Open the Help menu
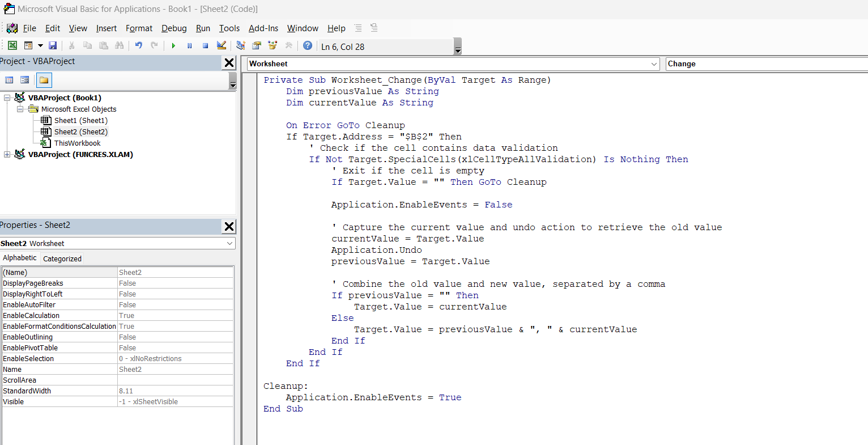Image resolution: width=868 pixels, height=445 pixels. 337,28
